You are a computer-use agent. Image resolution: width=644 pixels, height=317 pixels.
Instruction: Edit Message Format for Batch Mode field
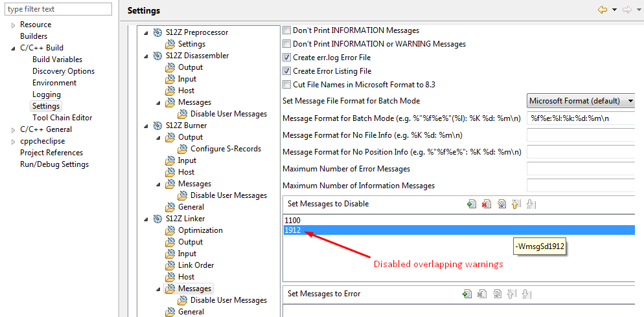(581, 118)
